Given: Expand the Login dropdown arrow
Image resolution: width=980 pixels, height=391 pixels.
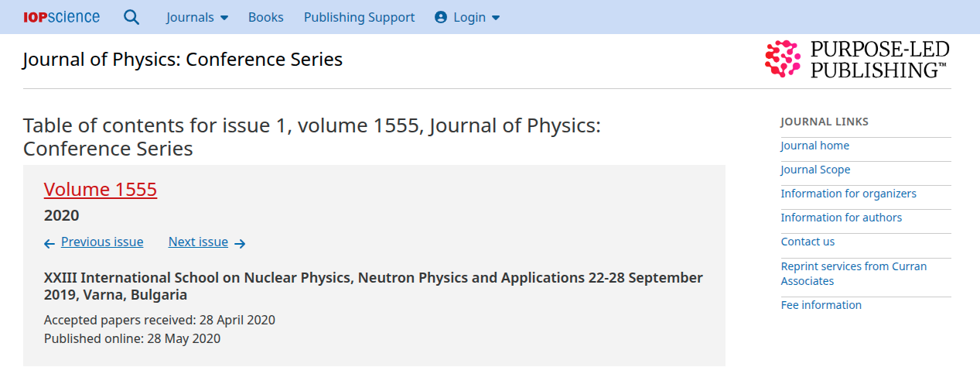Looking at the screenshot, I should [x=496, y=18].
